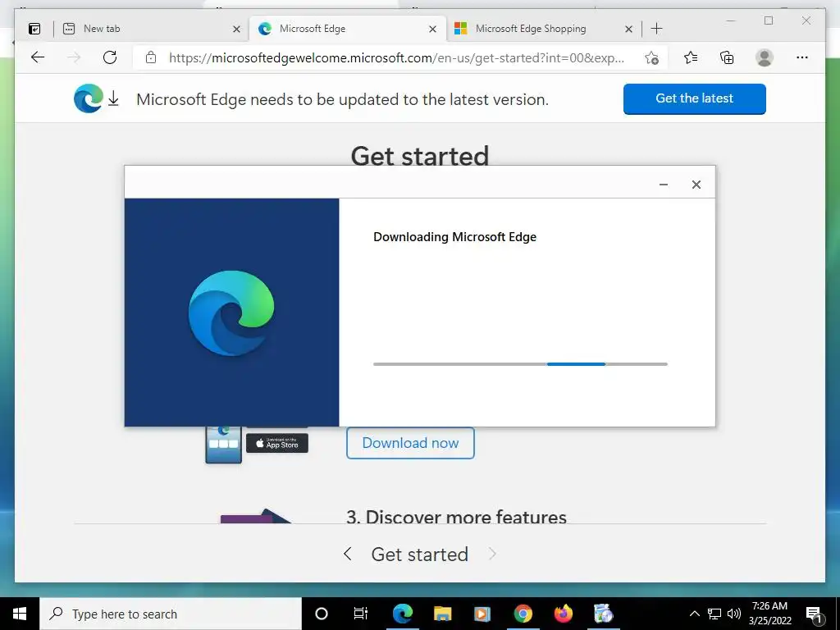
Task: Launch Chrome from taskbar
Action: click(523, 614)
